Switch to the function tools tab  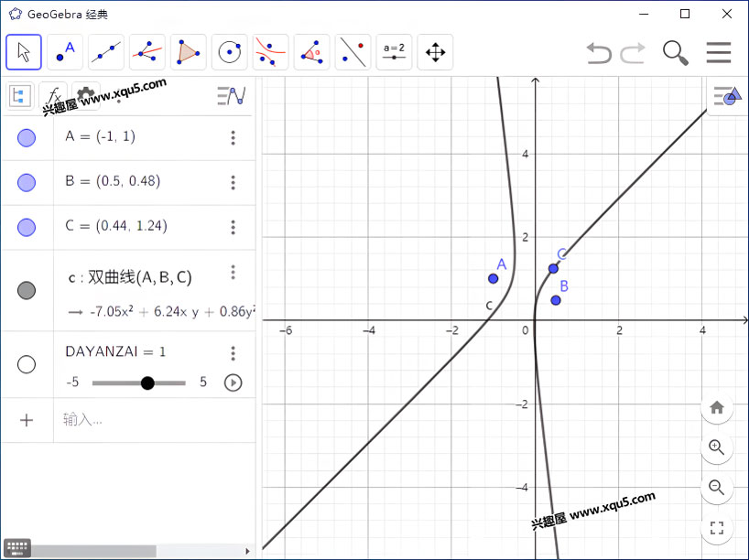pos(53,96)
